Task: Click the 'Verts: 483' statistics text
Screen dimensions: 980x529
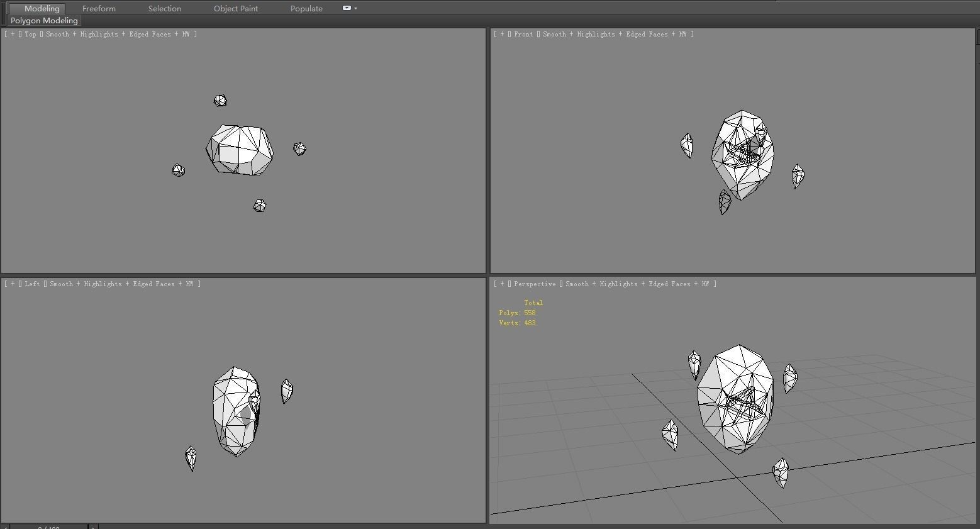Action: point(517,323)
